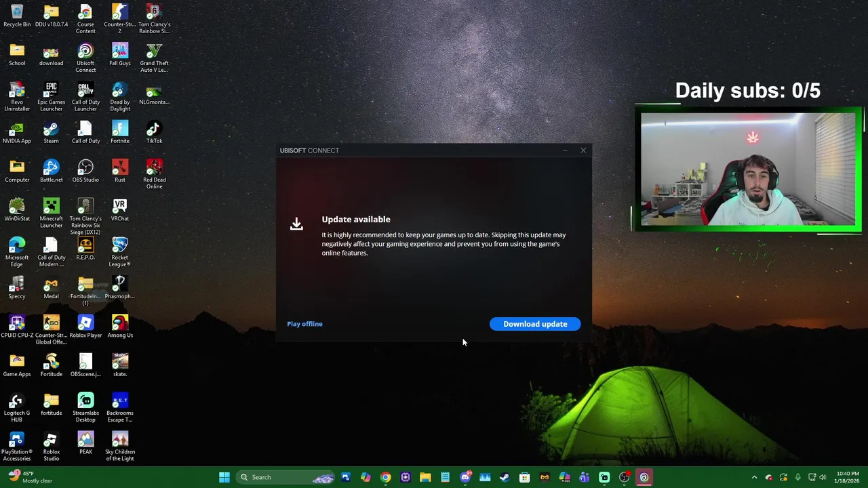
Task: Click the Ubisoft Connect taskbar icon
Action: (644, 477)
